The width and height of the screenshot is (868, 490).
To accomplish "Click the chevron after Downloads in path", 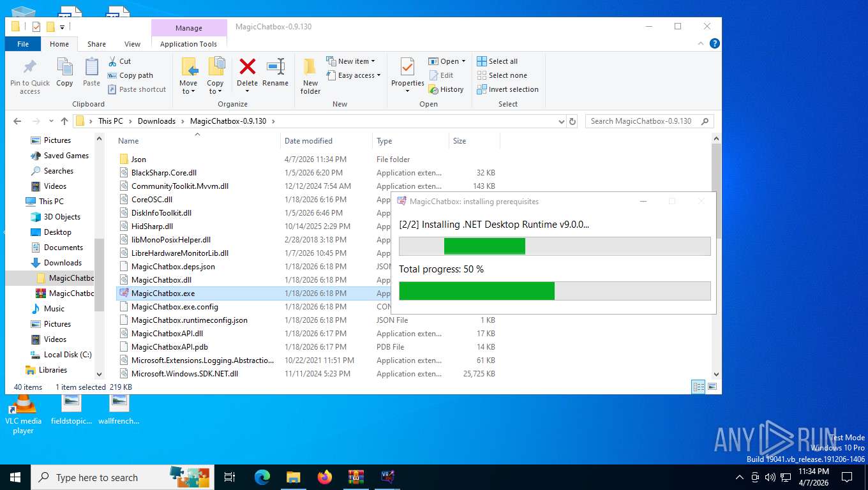I will [x=183, y=121].
